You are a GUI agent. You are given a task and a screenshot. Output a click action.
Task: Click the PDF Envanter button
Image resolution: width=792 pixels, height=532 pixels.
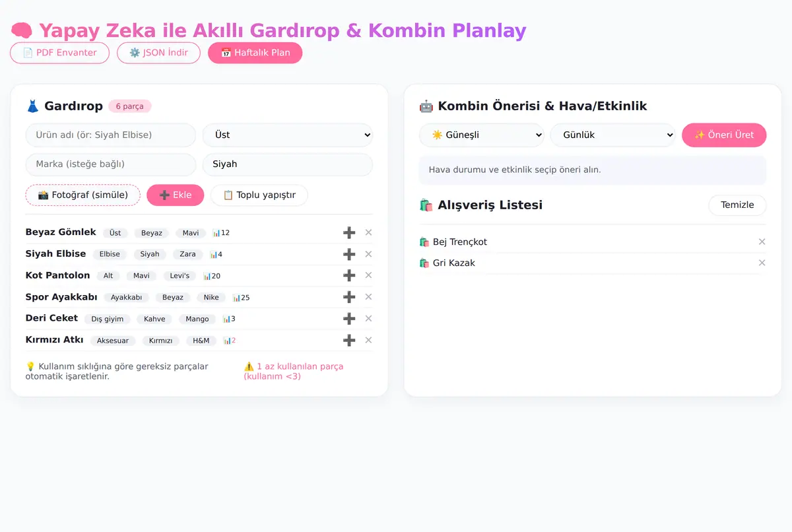[59, 53]
